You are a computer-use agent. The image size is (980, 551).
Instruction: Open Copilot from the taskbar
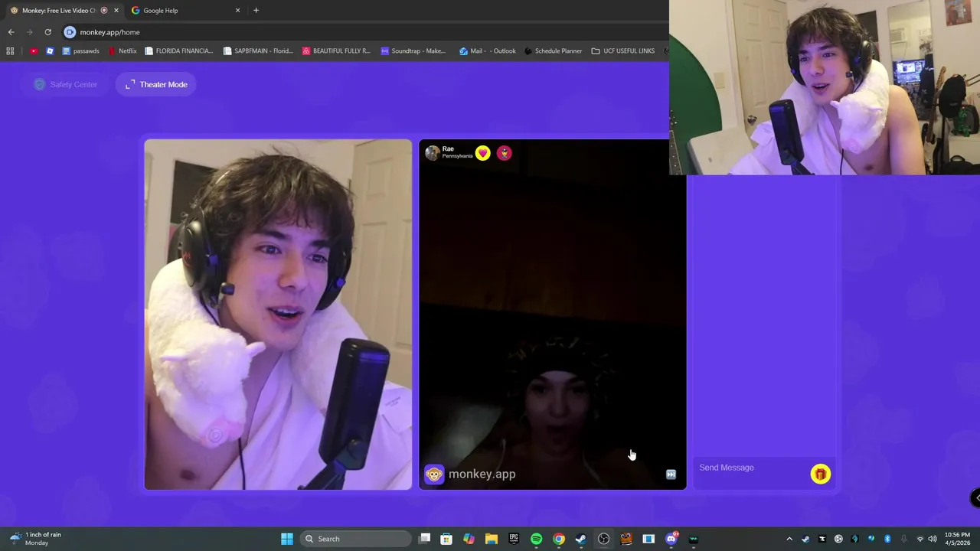[x=469, y=539]
